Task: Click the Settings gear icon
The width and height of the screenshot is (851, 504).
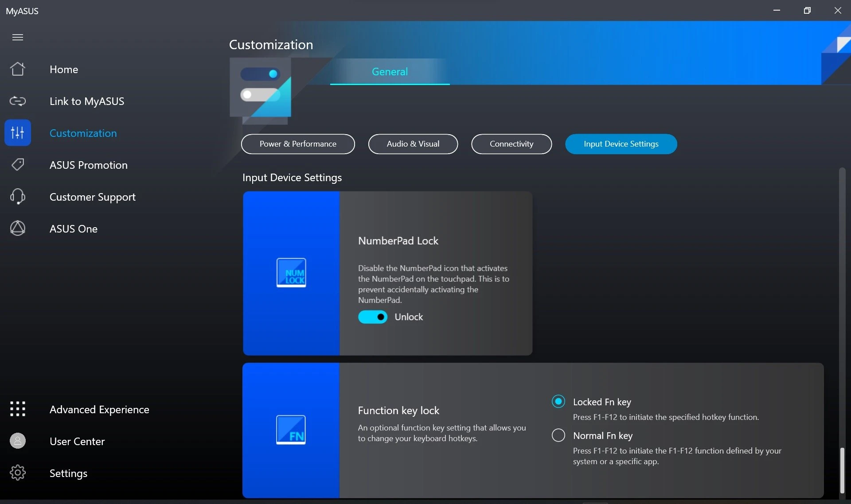Action: coord(18,473)
